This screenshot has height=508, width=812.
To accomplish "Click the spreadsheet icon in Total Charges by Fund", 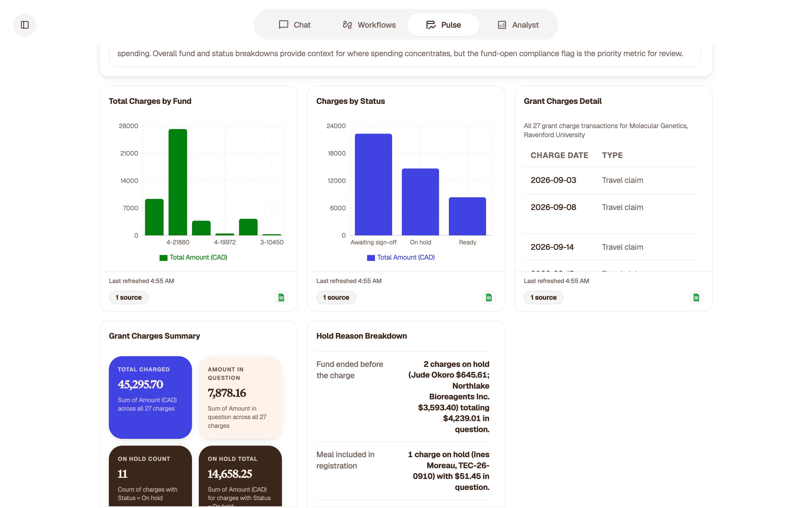I will tap(281, 297).
